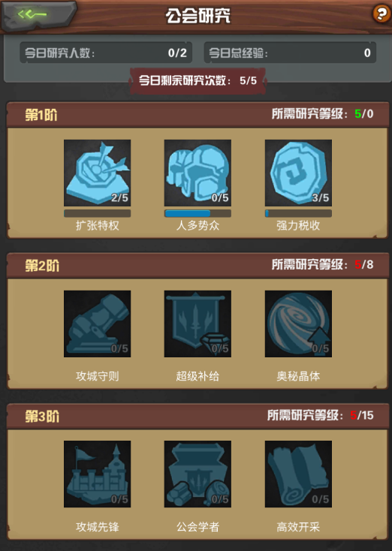Open the 高效开采 scroll research icon
This screenshot has width=392, height=551.
[x=298, y=474]
